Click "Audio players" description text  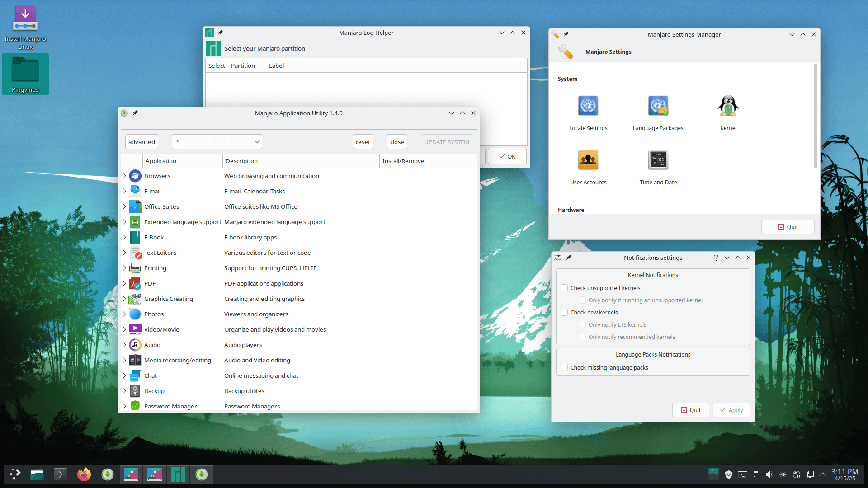pyautogui.click(x=243, y=345)
